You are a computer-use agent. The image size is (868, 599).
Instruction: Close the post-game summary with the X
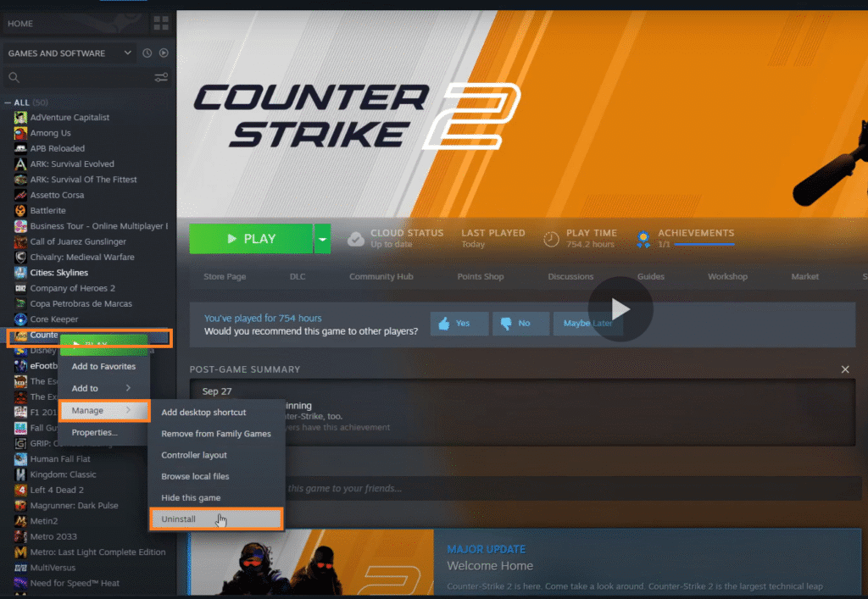coord(845,369)
